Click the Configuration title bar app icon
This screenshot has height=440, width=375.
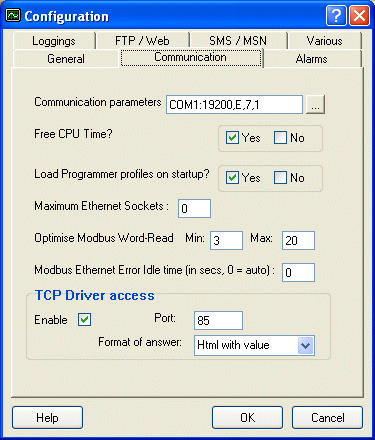point(13,15)
